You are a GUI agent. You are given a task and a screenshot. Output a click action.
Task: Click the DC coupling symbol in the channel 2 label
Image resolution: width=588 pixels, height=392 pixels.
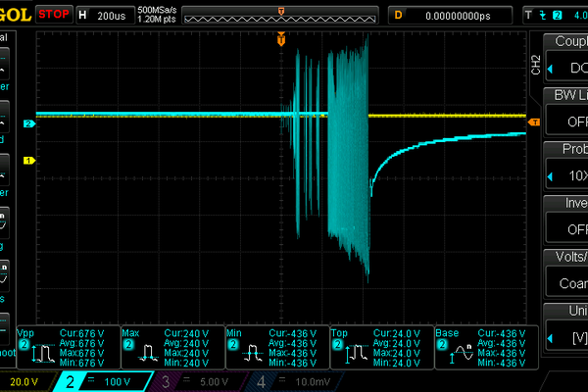coord(91,380)
